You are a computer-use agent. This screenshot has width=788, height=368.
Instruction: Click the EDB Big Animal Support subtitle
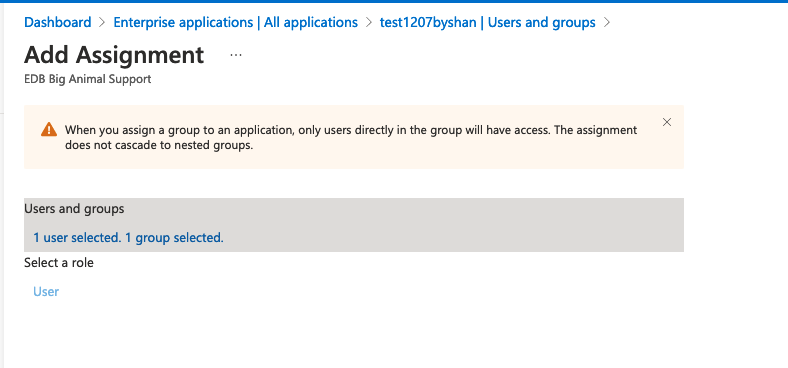[x=87, y=79]
